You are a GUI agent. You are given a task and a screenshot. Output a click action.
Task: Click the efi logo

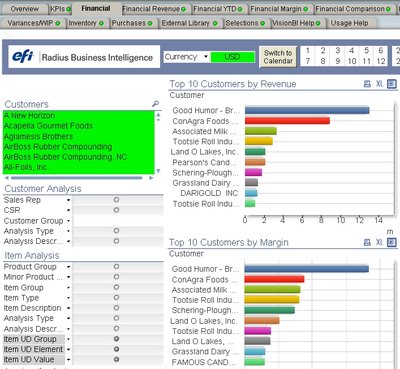[x=23, y=56]
